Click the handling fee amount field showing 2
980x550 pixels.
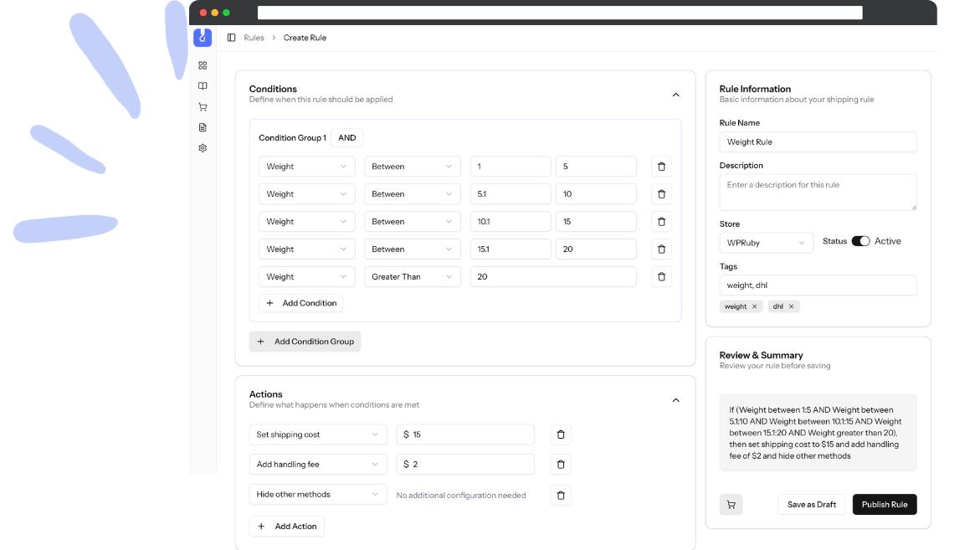click(x=465, y=465)
